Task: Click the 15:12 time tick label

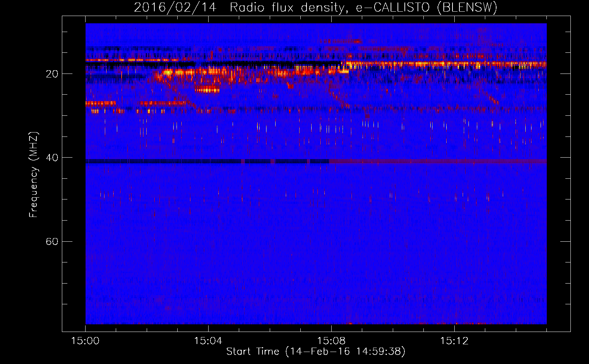Action: [x=454, y=341]
